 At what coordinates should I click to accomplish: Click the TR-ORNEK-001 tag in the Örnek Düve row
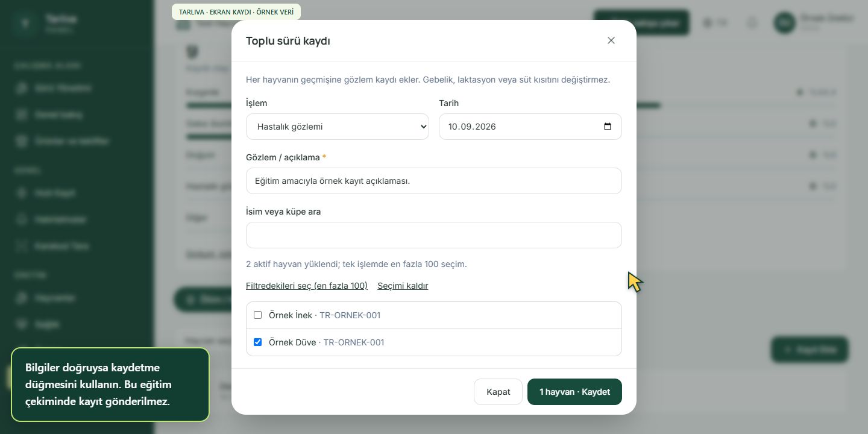354,342
